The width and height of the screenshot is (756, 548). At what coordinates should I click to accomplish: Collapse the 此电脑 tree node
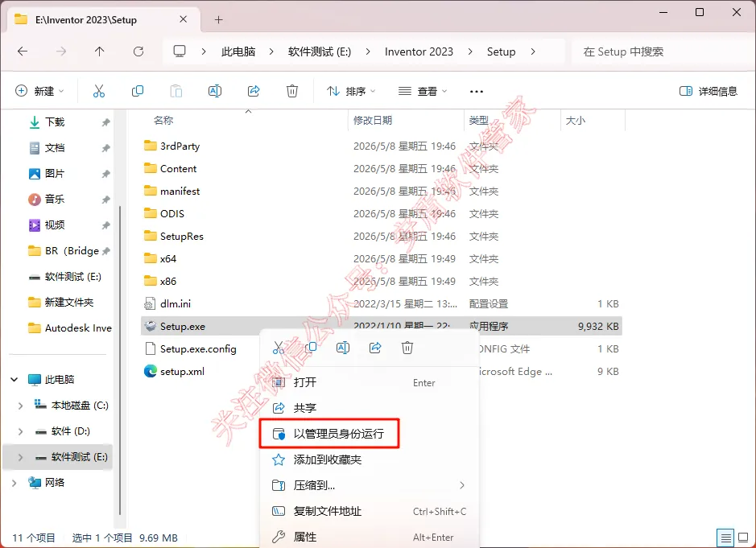[x=14, y=380]
